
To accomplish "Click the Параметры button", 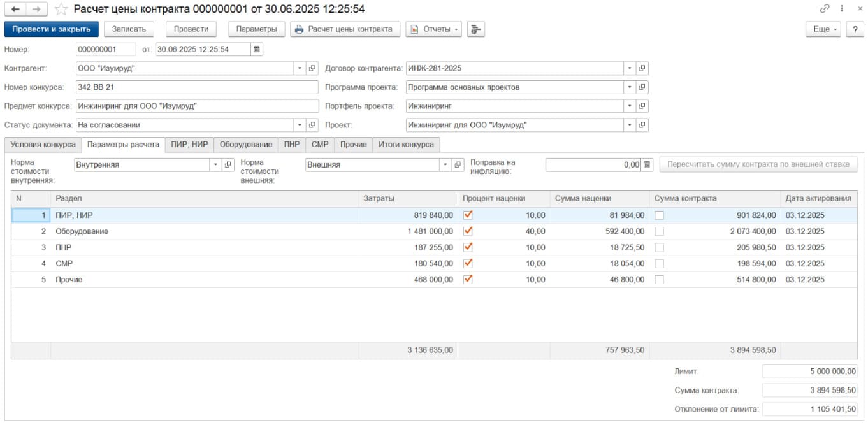I will coord(256,29).
